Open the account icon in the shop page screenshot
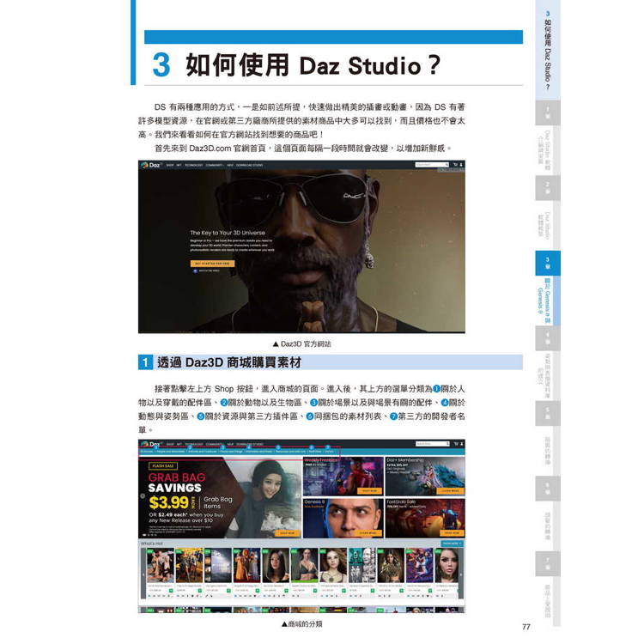Viewport: 644px width, 644px height. (461, 444)
